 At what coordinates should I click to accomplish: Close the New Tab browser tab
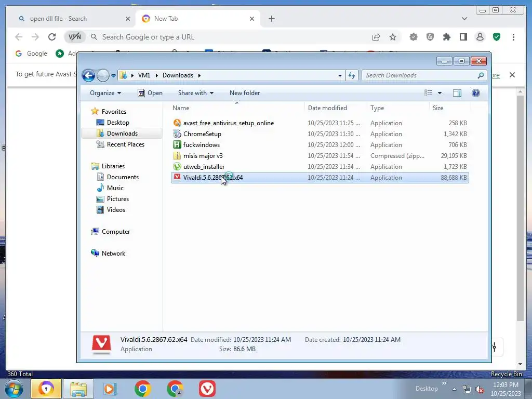[252, 19]
